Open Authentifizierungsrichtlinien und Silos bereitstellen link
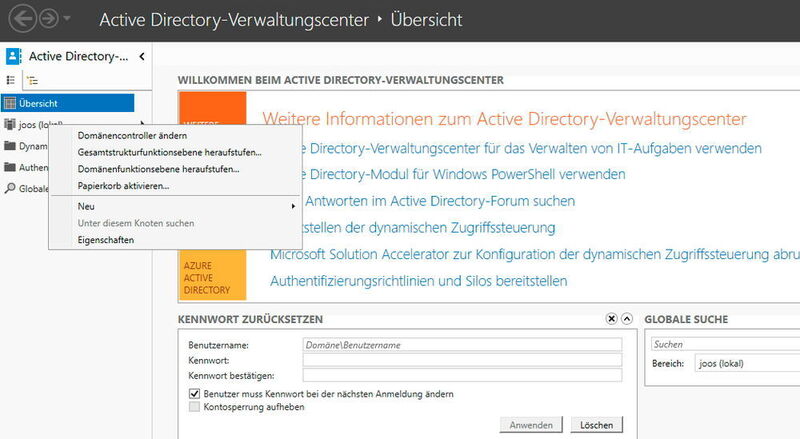Viewport: 800px width, 439px height. (418, 281)
